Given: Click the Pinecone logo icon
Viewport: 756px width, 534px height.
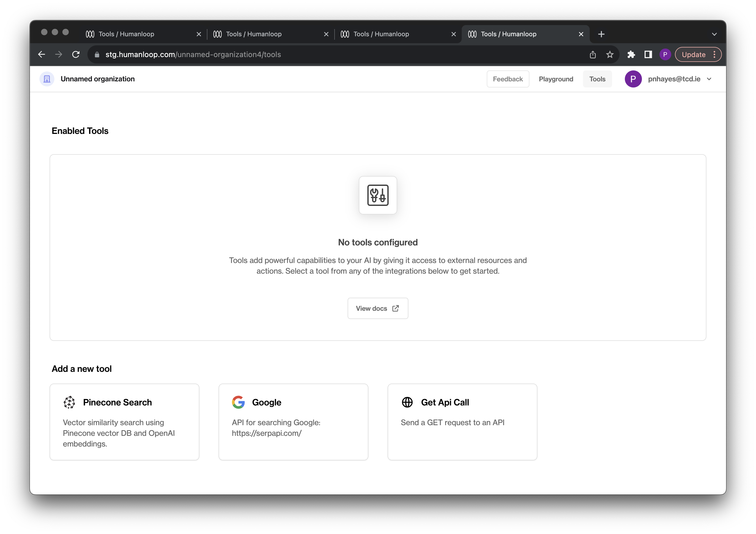Looking at the screenshot, I should (69, 402).
